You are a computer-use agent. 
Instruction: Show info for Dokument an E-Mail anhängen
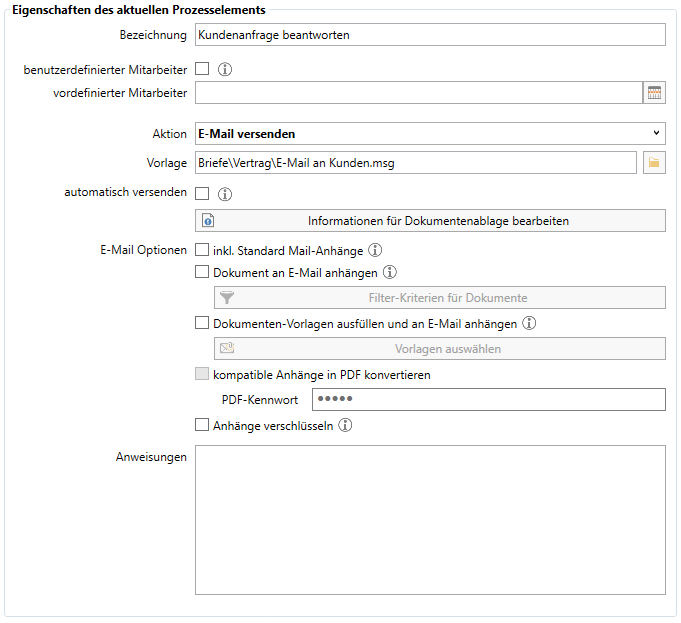pos(390,272)
